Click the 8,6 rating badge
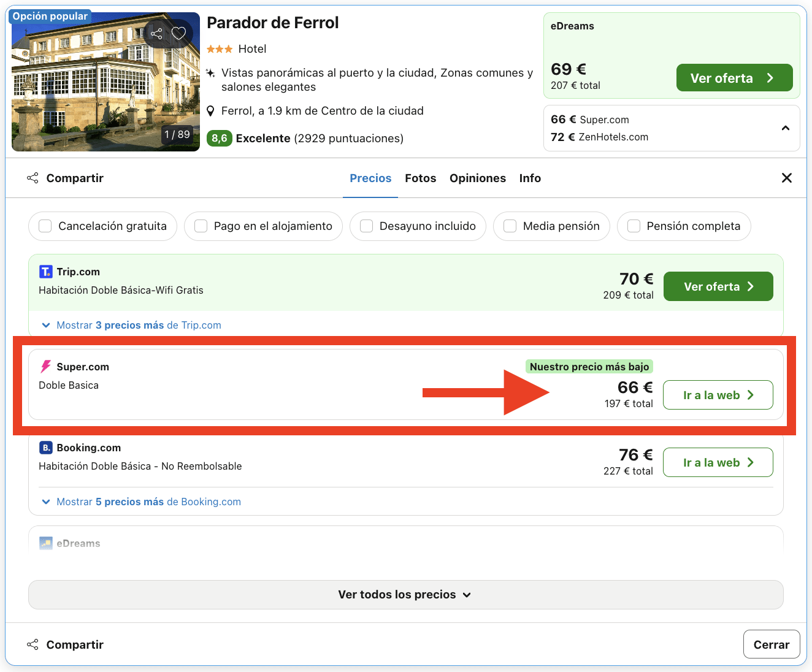 coord(220,139)
